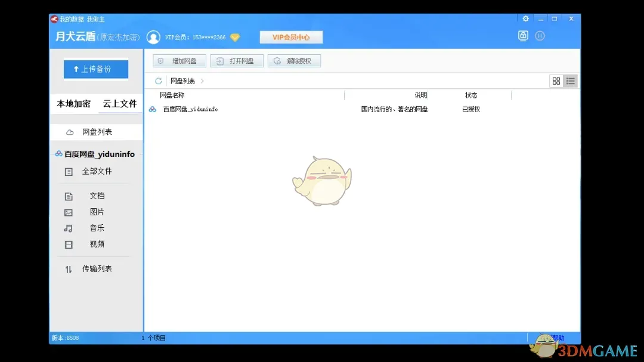Open the 传输列表 transfer list
This screenshot has width=644, height=362.
pyautogui.click(x=98, y=268)
